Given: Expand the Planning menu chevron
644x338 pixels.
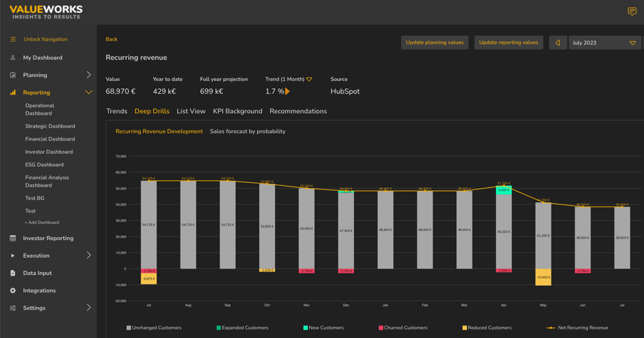Looking at the screenshot, I should [88, 75].
